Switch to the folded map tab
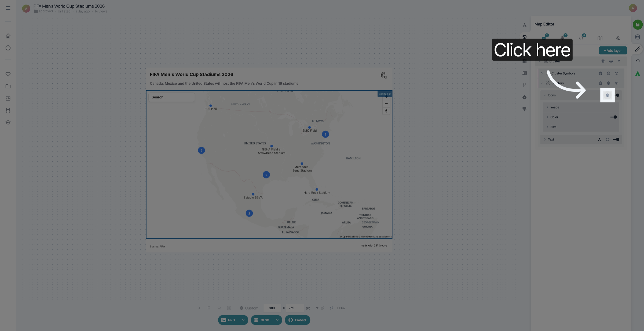 (600, 38)
